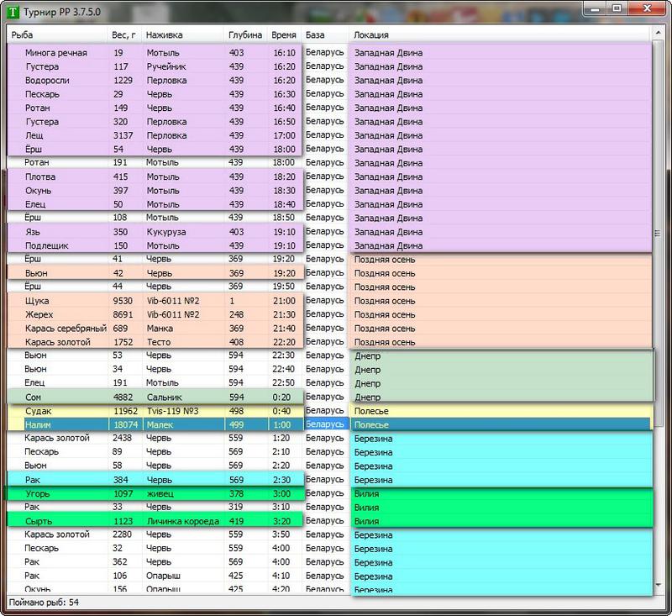672x616 pixels.
Task: Select the Сырть row
Action: click(x=329, y=521)
